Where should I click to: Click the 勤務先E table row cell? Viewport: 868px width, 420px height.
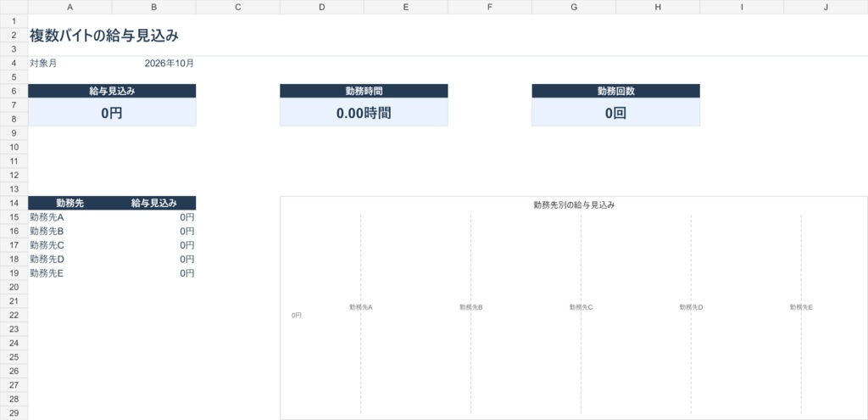70,273
